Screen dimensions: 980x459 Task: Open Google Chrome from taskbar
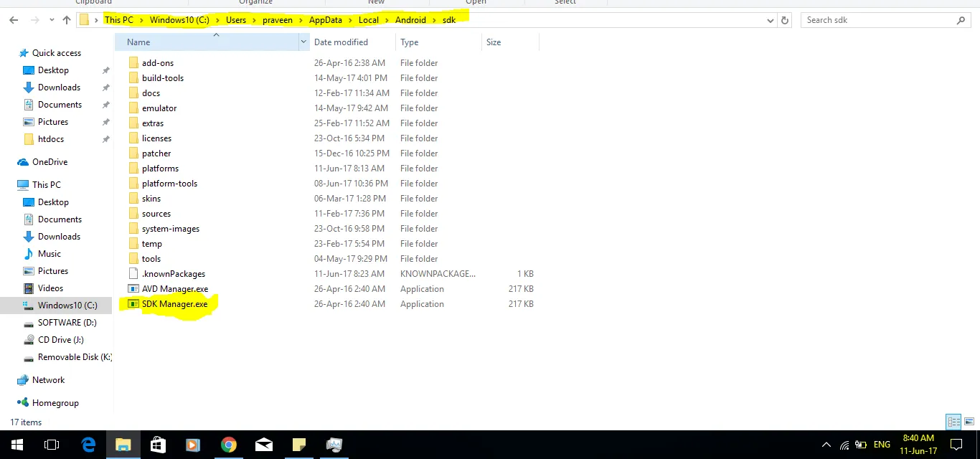click(x=229, y=445)
